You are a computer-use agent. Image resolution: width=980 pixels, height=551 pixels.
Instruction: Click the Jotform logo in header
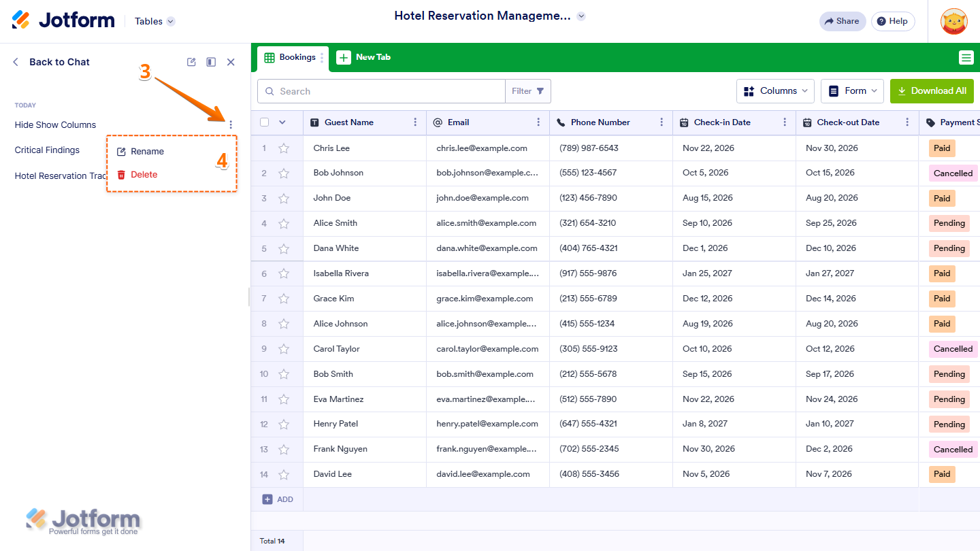63,20
